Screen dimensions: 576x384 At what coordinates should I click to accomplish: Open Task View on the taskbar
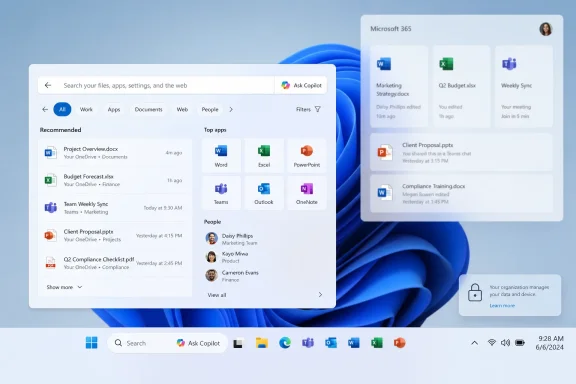pyautogui.click(x=238, y=343)
